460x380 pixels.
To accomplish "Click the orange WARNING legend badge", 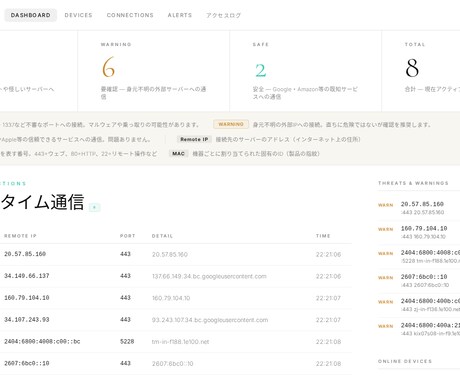I will [x=231, y=124].
